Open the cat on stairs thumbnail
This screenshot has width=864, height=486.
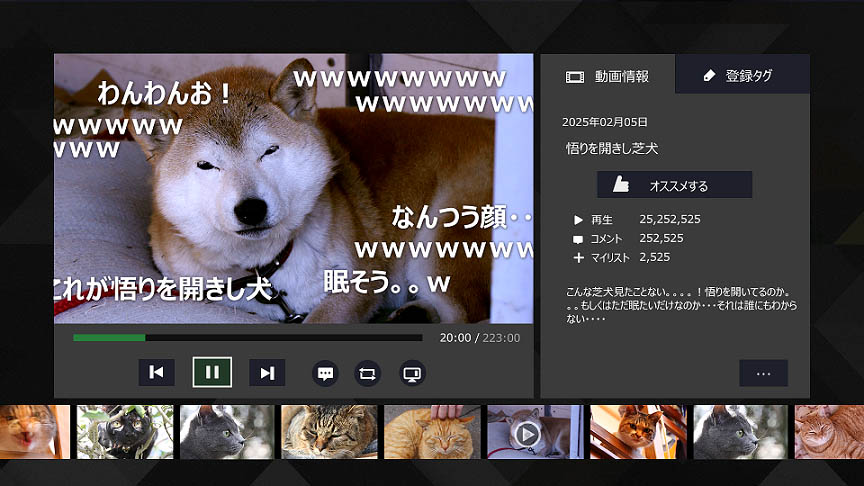(x=638, y=432)
